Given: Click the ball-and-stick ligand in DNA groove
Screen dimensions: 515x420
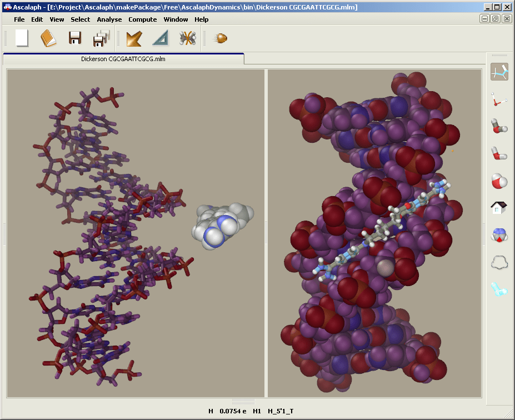Looking at the screenshot, I should pyautogui.click(x=381, y=229).
